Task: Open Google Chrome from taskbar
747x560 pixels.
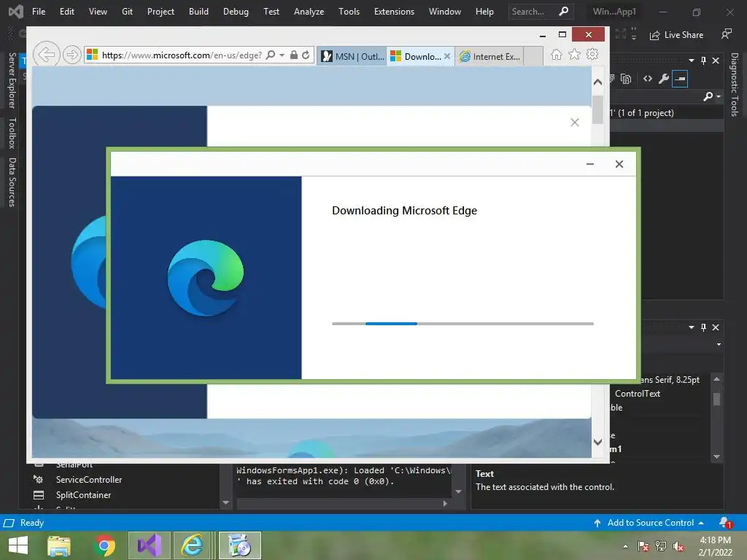Action: [x=105, y=545]
